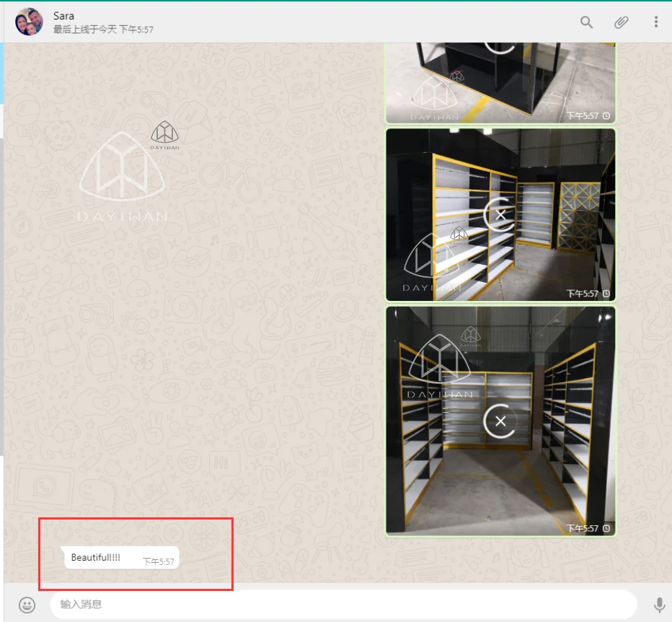Open Sara's profile picture
Screen dimensions: 672x622
coord(29,22)
